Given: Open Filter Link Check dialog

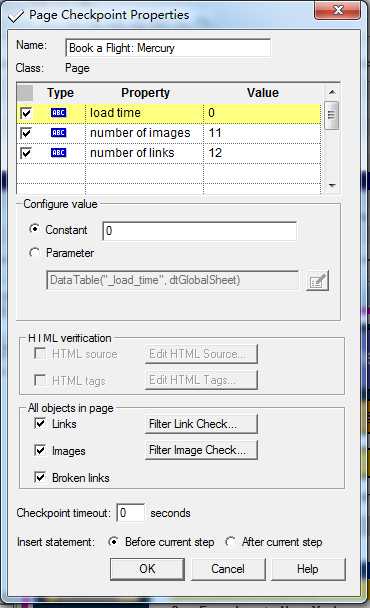Looking at the screenshot, I should pos(201,424).
